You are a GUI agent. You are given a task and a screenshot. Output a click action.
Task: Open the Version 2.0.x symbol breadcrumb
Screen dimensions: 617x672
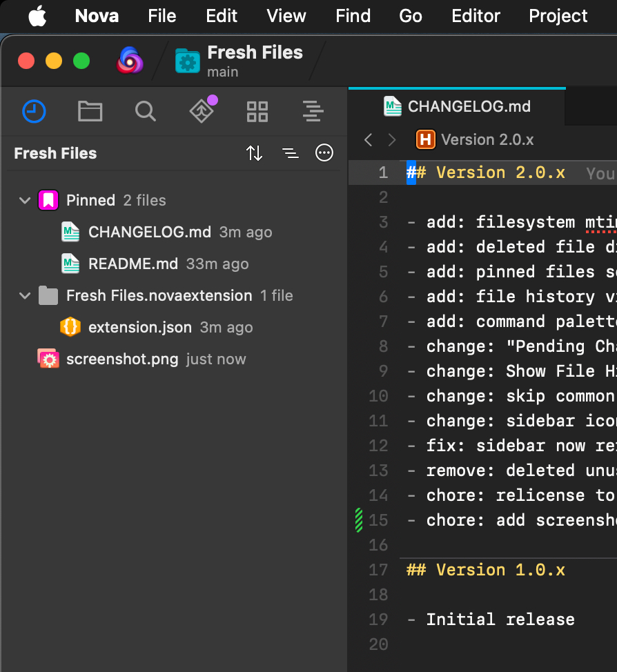(487, 140)
